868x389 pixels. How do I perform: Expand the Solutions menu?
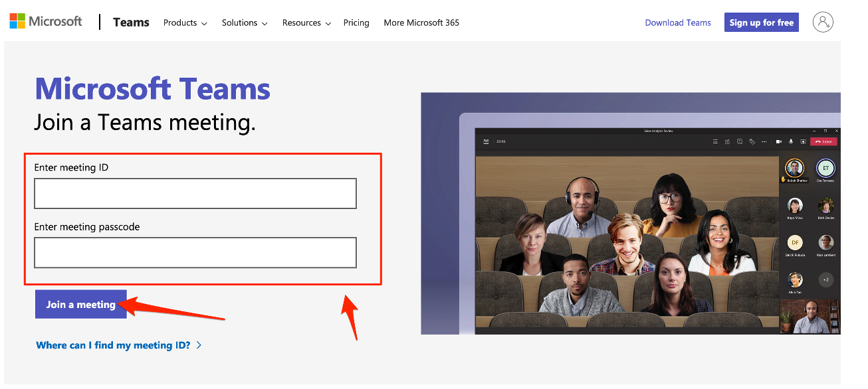pos(244,23)
